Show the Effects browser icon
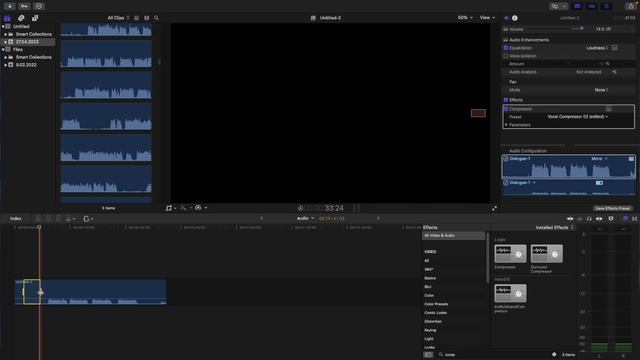Viewport: 640px width, 360px height. (x=625, y=219)
